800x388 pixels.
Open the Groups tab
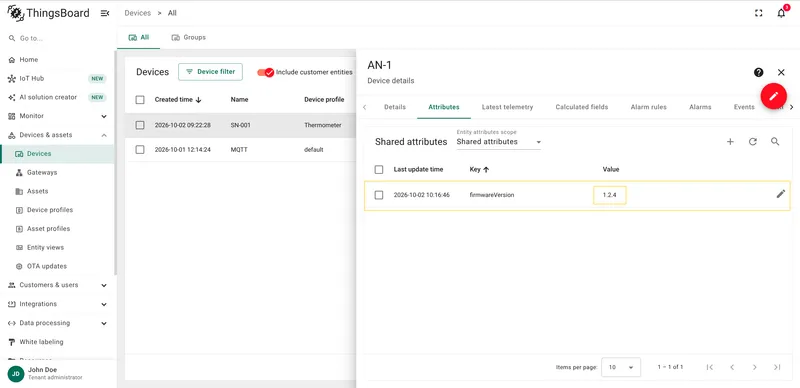click(188, 38)
